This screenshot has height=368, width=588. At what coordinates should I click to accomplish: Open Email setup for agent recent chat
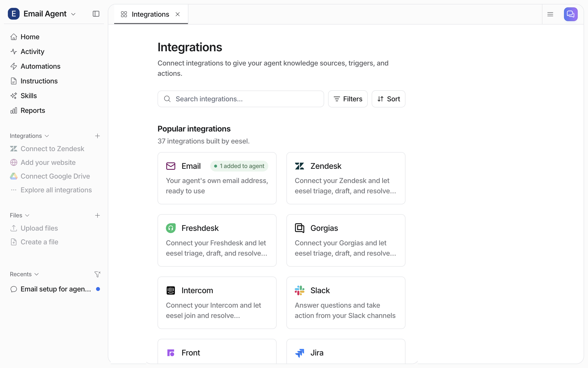[x=54, y=289]
